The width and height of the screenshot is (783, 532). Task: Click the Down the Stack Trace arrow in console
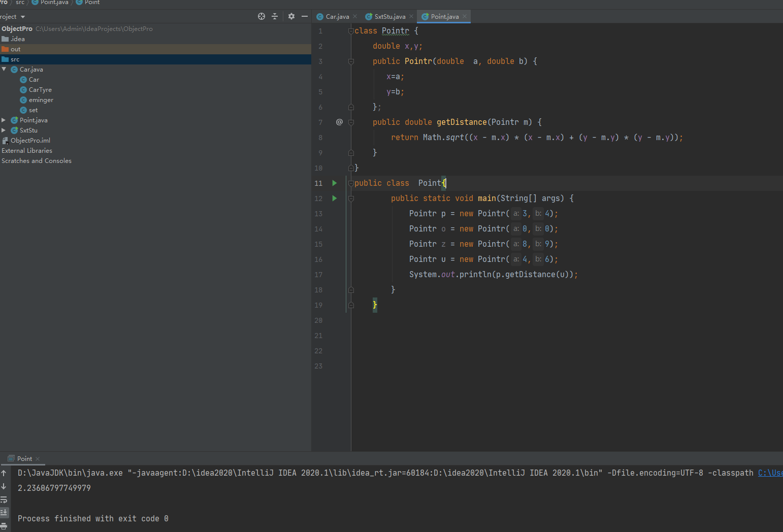pyautogui.click(x=4, y=486)
